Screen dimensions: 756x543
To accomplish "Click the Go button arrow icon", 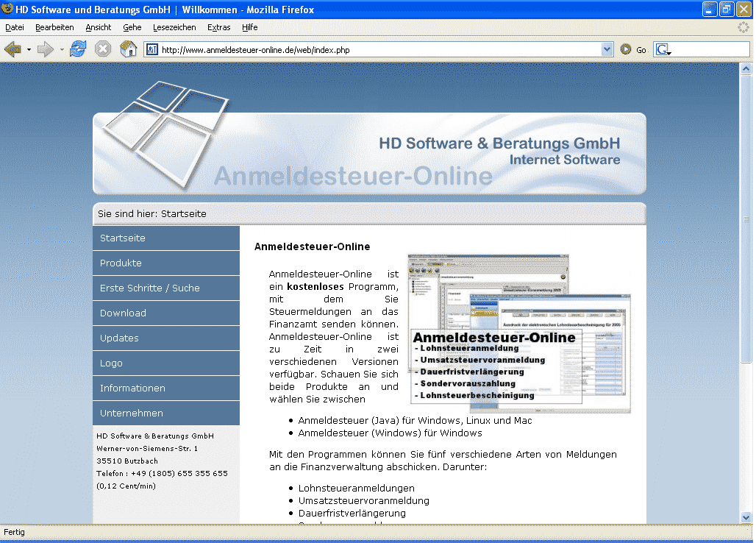I will point(626,49).
